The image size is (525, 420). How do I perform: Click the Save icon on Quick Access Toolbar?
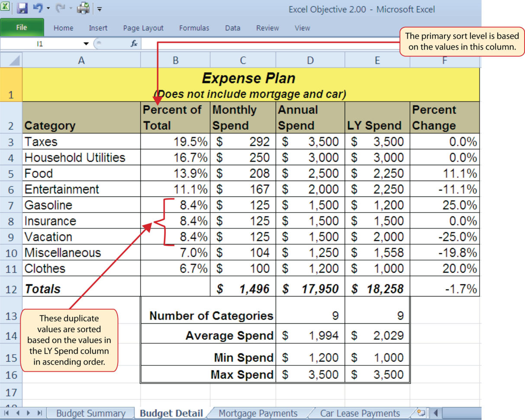pyautogui.click(x=23, y=7)
